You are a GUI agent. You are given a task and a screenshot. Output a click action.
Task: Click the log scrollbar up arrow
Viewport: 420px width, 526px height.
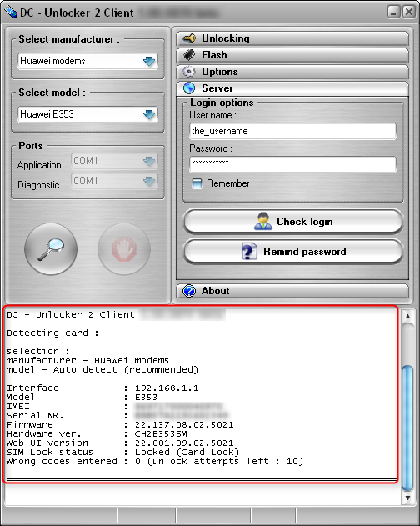click(407, 316)
